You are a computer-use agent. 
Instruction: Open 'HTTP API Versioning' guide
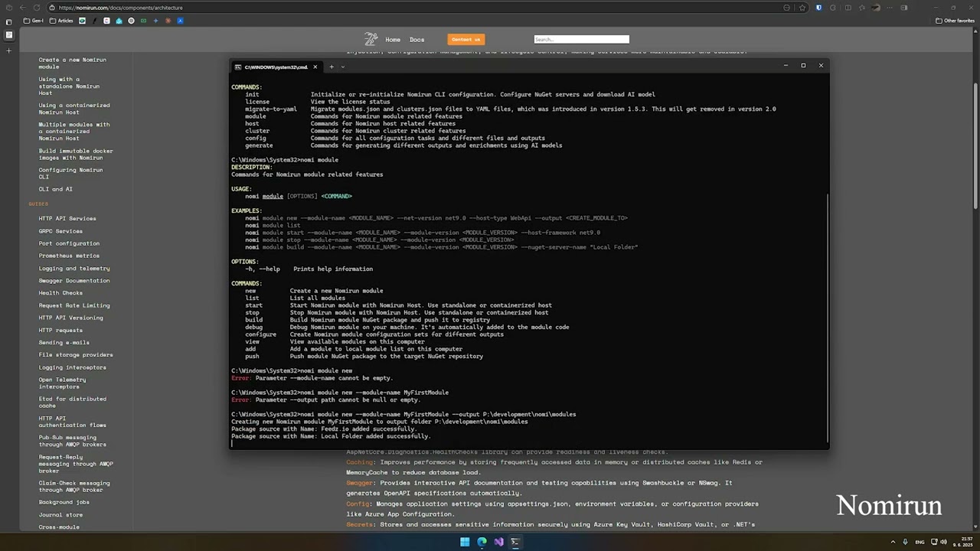pos(70,318)
